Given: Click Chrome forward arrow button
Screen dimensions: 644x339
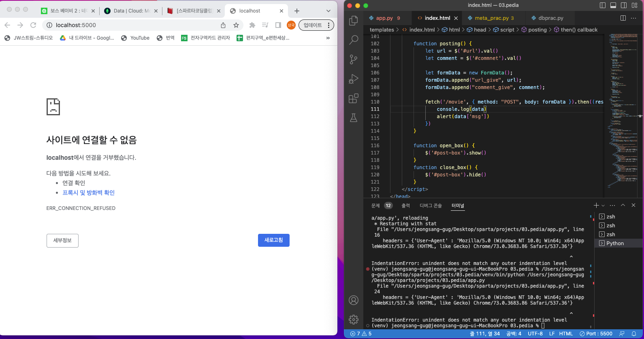Looking at the screenshot, I should 20,25.
